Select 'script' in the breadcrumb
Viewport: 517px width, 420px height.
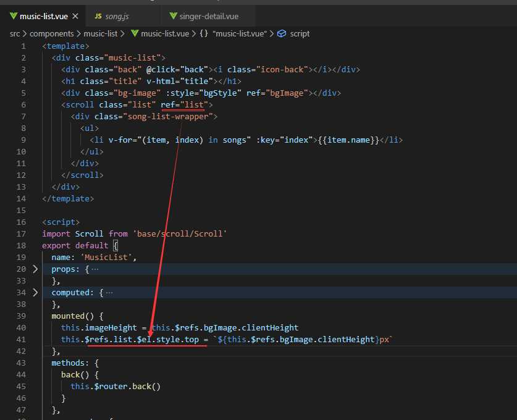click(300, 33)
